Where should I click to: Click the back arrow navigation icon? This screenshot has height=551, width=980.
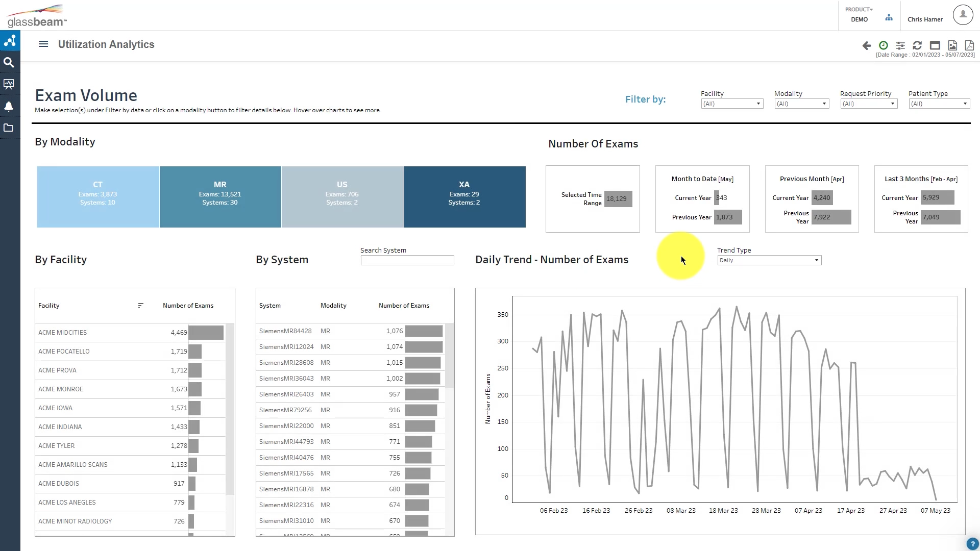click(867, 45)
